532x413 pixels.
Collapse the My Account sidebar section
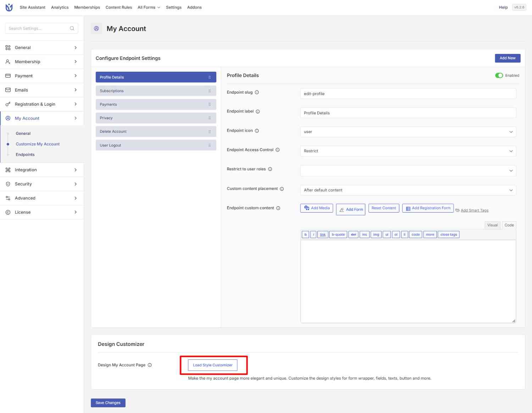pyautogui.click(x=42, y=119)
